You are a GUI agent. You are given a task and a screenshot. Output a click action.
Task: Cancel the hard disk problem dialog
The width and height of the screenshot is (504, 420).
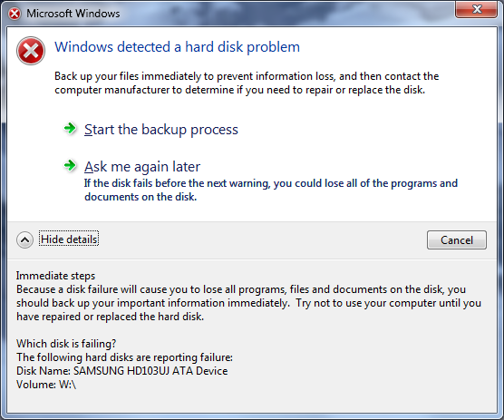[457, 239]
